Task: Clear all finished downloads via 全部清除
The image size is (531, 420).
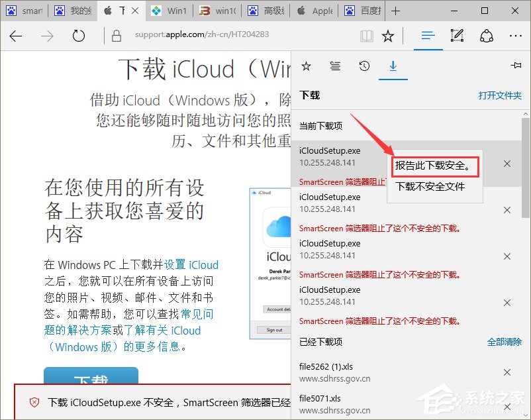Action: point(505,342)
